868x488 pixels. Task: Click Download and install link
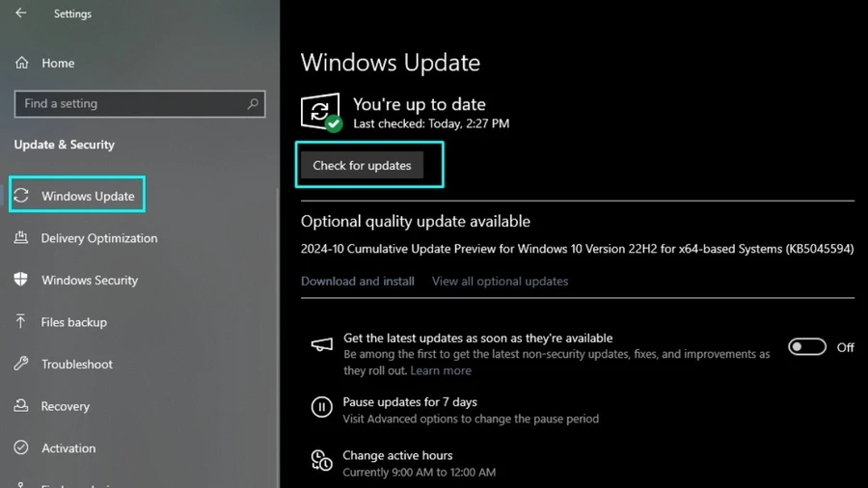point(358,281)
